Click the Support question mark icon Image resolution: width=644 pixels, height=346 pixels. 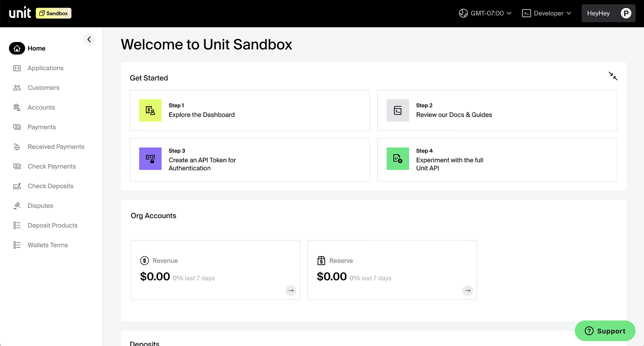(x=589, y=331)
